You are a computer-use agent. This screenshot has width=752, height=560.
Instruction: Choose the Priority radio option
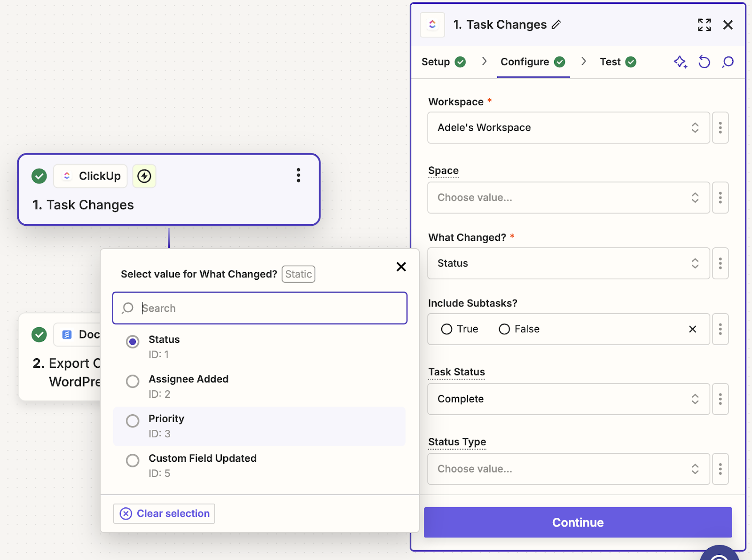click(x=133, y=421)
